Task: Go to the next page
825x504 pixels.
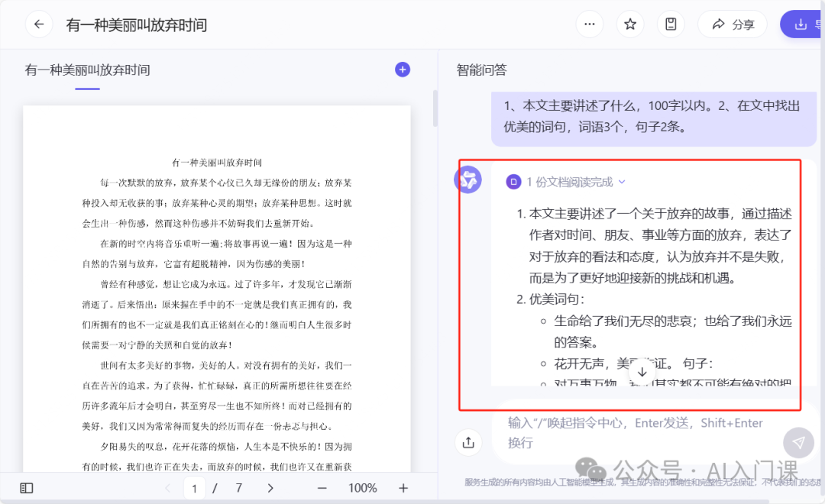Action: pos(270,488)
